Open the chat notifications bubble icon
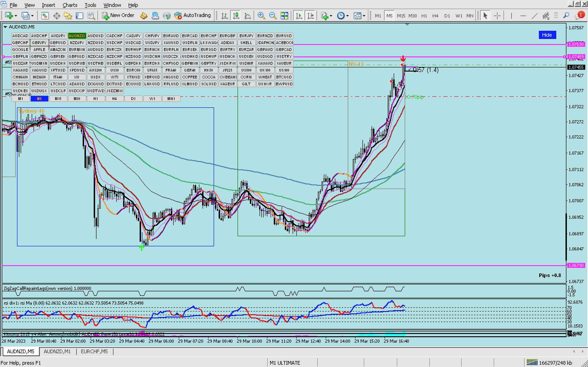Screen dimensions: 588x367 point(579,16)
